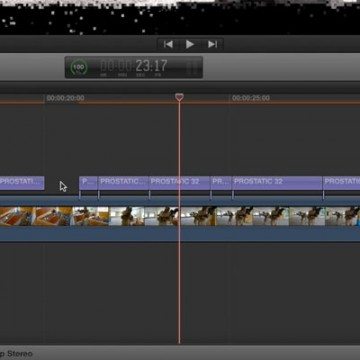Click the first orange filmstrip thumbnail at left

pos(16,216)
